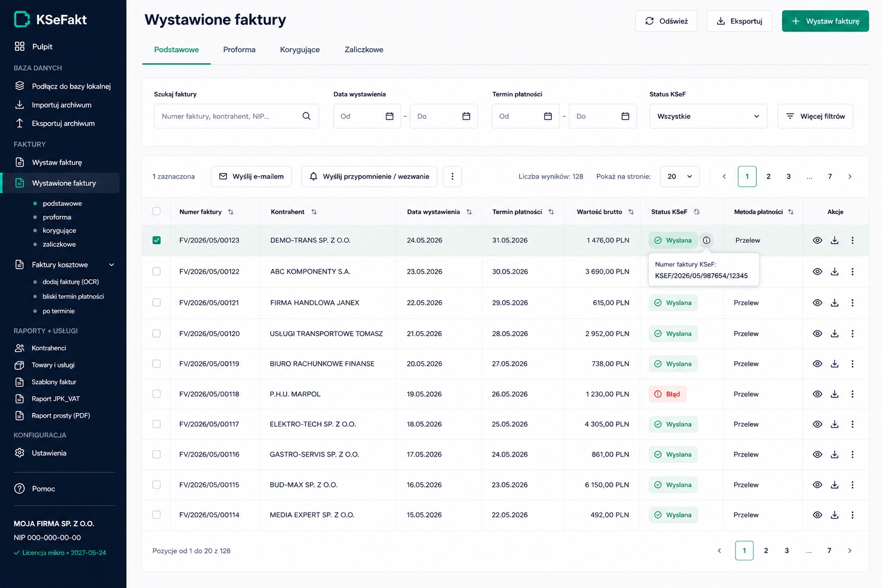View invoice FV/2026/05/00121 with eye icon
The image size is (882, 588).
[x=818, y=303]
